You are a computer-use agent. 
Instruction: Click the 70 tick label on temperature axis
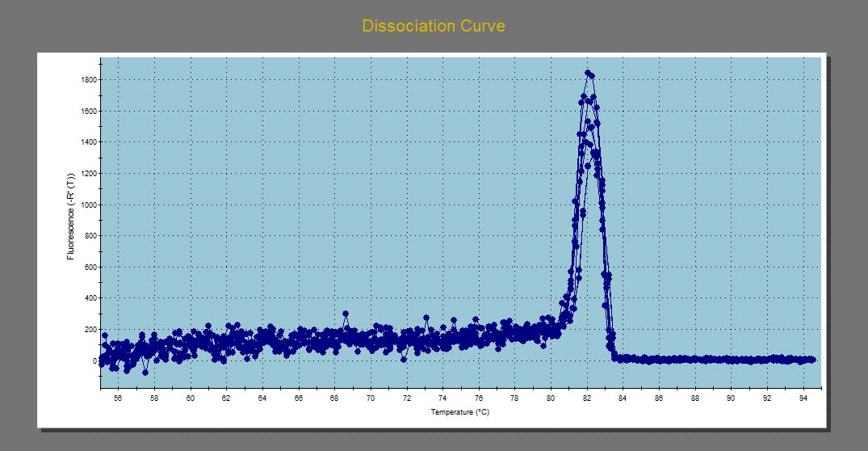click(371, 398)
